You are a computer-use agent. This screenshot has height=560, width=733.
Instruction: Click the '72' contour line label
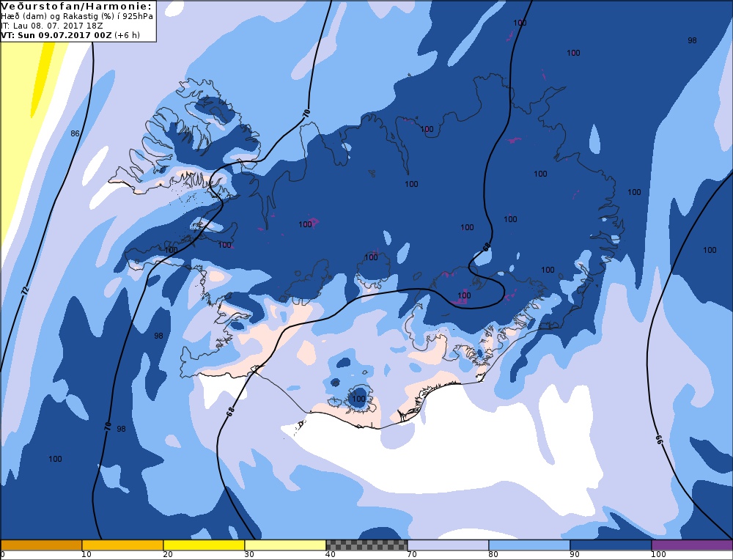tap(25, 290)
